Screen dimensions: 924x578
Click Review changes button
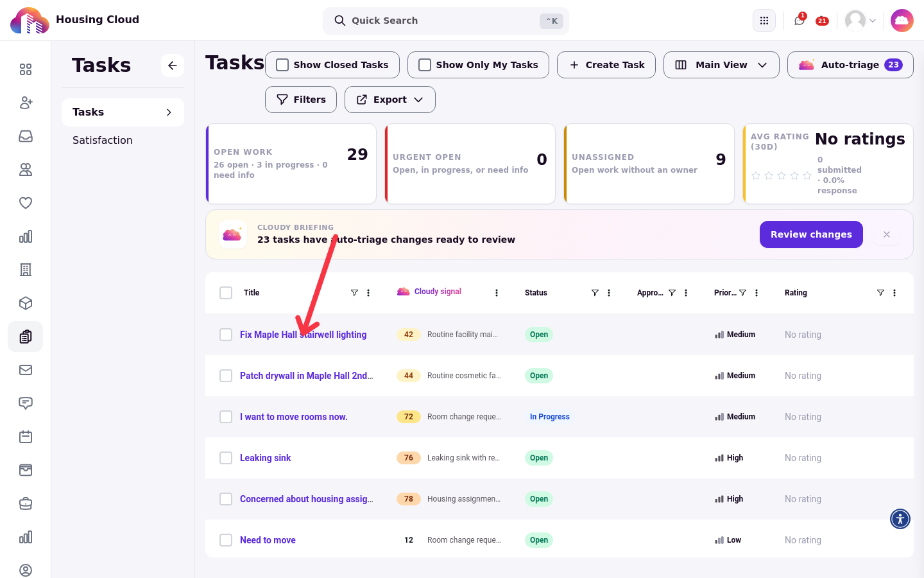811,234
